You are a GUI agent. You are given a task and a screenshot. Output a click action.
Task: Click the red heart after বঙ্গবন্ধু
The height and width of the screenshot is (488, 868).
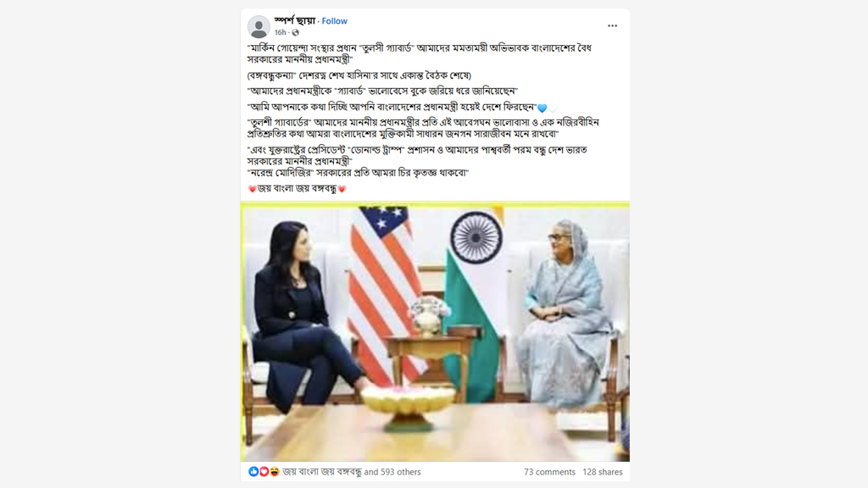[x=342, y=189]
